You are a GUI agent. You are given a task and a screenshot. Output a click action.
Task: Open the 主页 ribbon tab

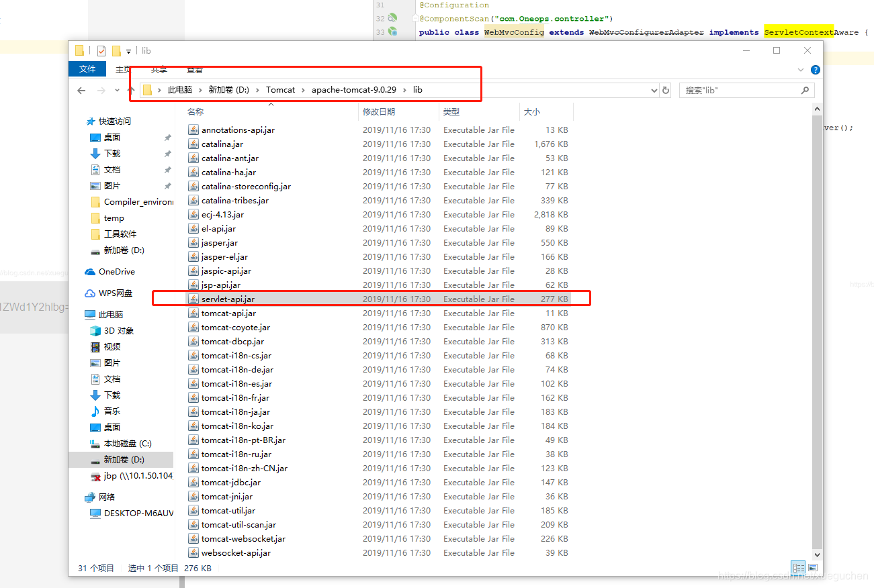tap(124, 70)
